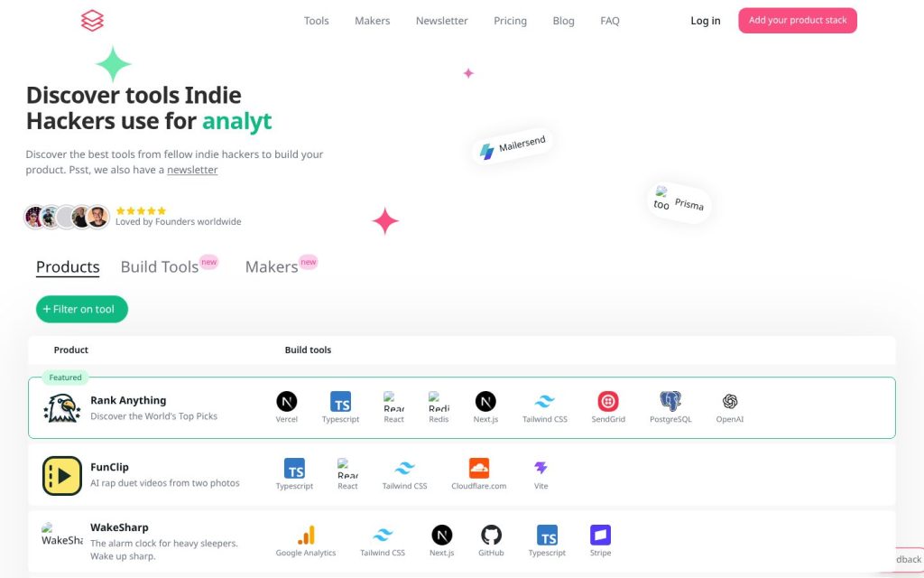Select Typescript icon in WakeSharp row
Image resolution: width=924 pixels, height=578 pixels.
(x=547, y=535)
